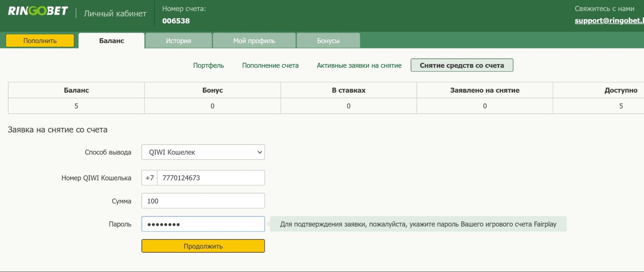
Task: Focus the Номер QIWI Кошелька field
Action: [x=211, y=178]
